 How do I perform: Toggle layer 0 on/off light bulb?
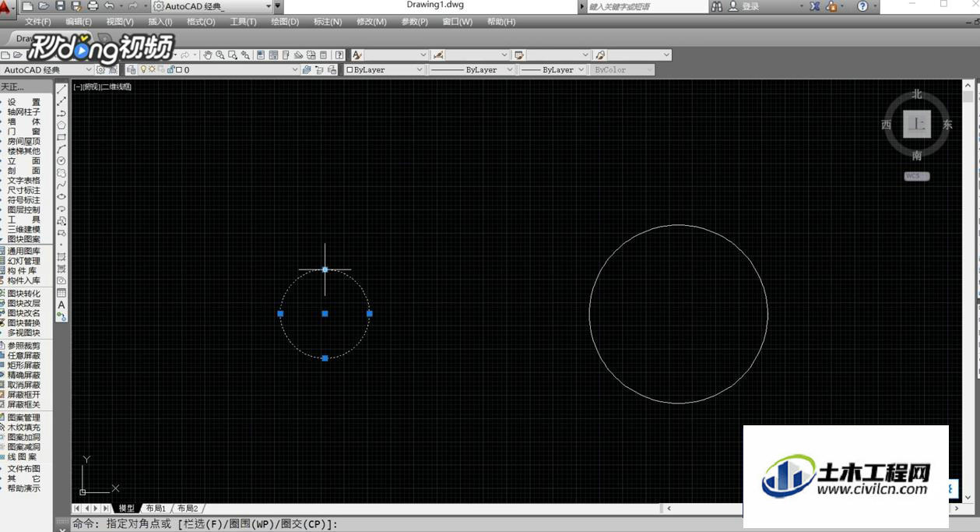click(x=143, y=70)
